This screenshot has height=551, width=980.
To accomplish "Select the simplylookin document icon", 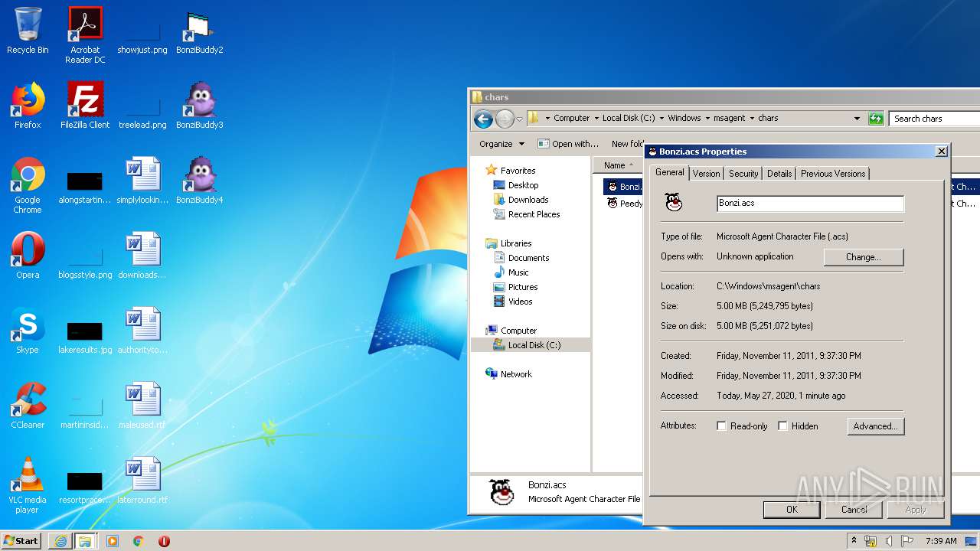I will 142,181.
